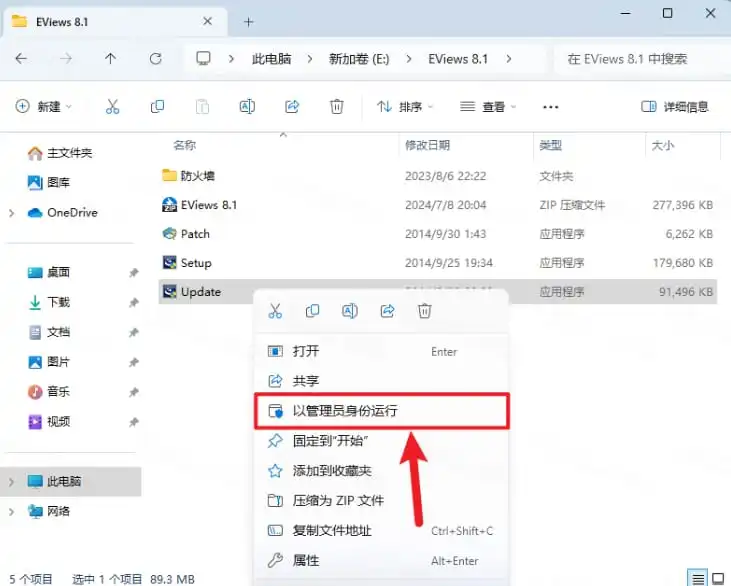Select the Update application file
This screenshot has height=586, width=731.
click(192, 292)
